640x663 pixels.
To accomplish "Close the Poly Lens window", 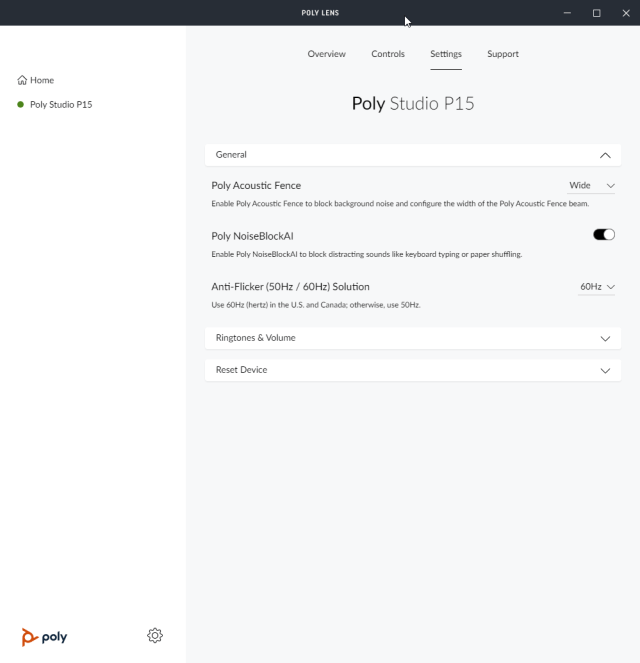I will point(626,13).
